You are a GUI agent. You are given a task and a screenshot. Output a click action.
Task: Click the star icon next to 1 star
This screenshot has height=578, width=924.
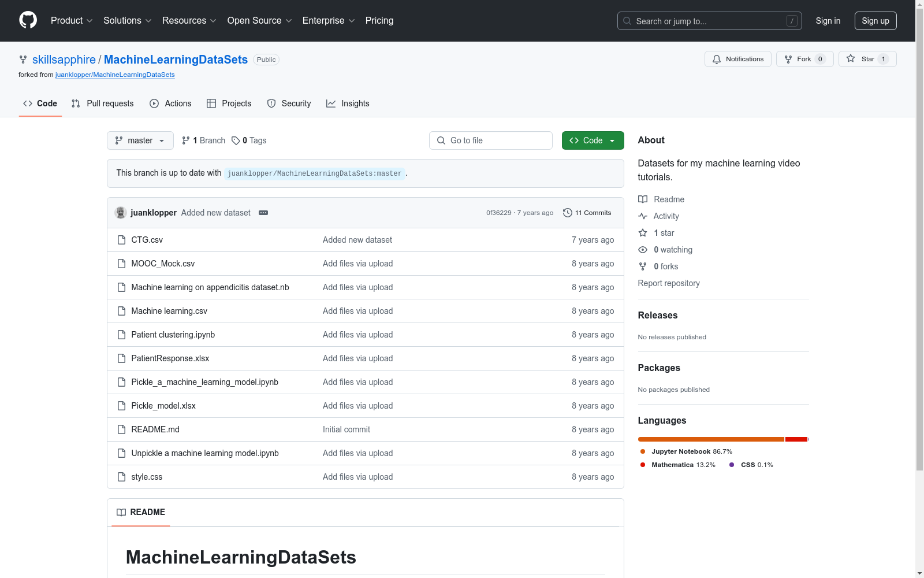click(643, 233)
